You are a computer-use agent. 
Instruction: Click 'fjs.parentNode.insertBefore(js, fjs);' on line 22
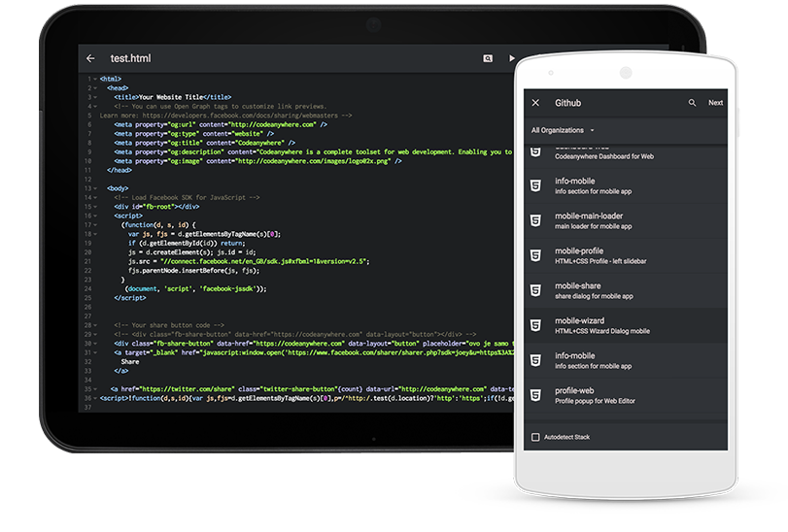194,271
